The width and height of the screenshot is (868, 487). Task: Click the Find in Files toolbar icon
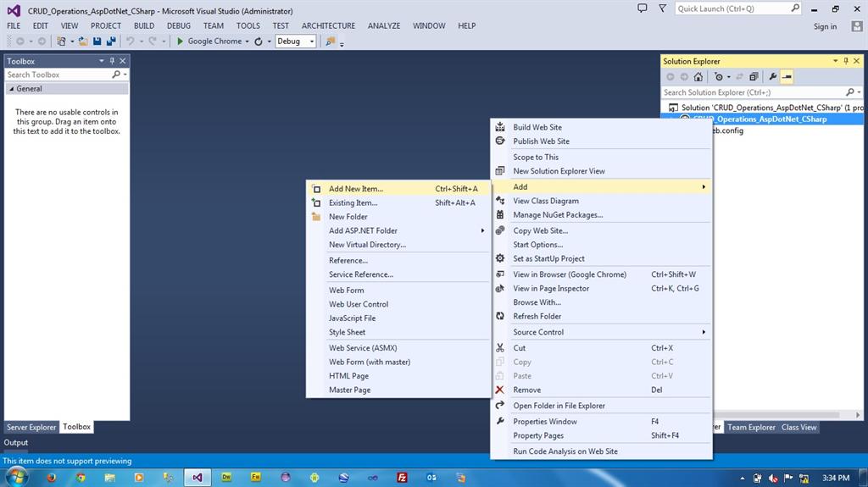[x=330, y=42]
